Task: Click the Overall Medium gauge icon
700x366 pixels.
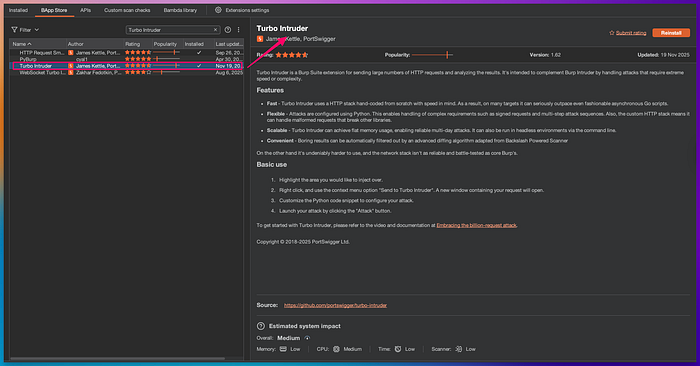Action: point(307,338)
